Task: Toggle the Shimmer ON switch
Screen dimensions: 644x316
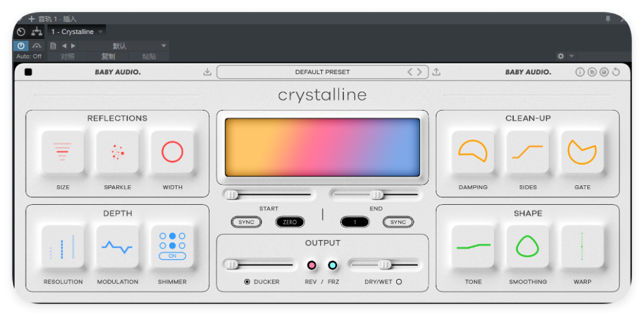Action: click(172, 256)
